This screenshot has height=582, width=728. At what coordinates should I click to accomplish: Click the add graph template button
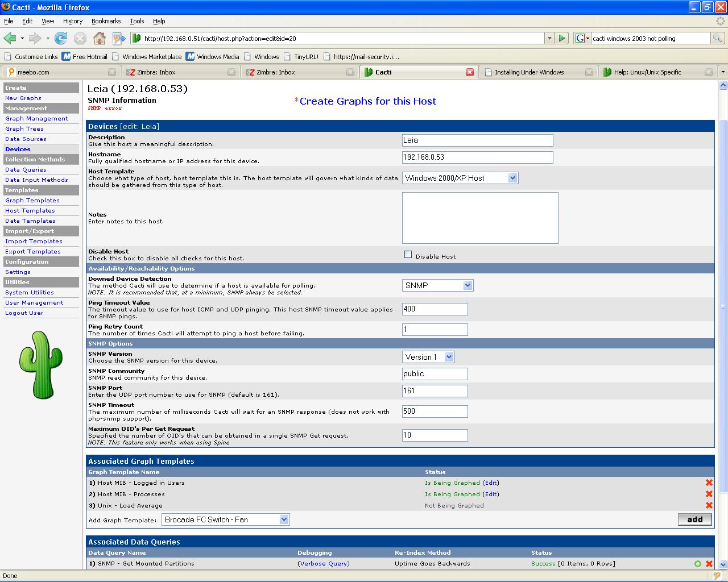tap(695, 519)
